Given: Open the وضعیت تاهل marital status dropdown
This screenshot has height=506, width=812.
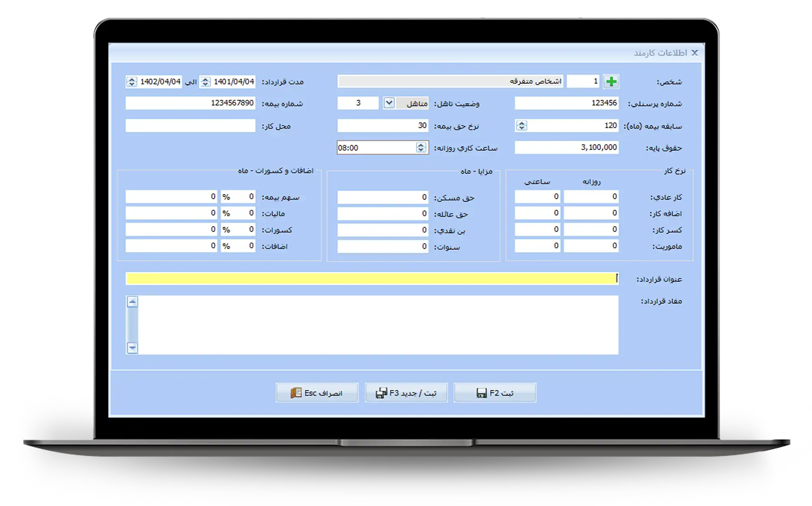Looking at the screenshot, I should point(389,103).
